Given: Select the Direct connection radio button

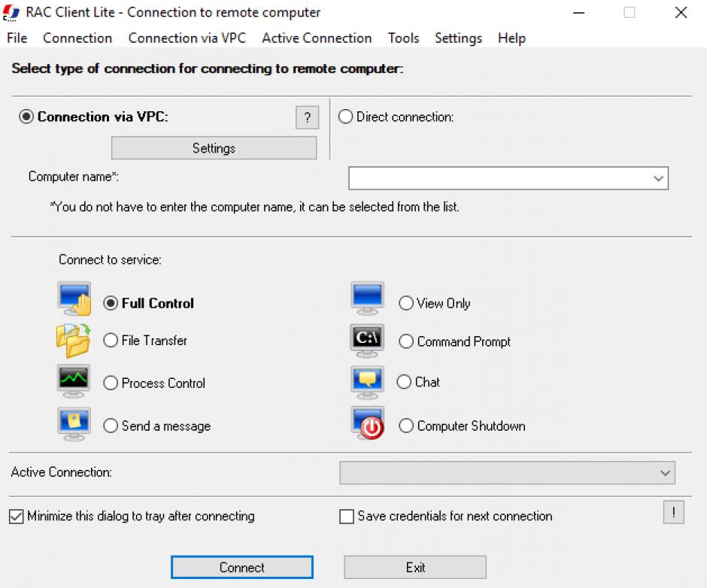Looking at the screenshot, I should pos(346,117).
